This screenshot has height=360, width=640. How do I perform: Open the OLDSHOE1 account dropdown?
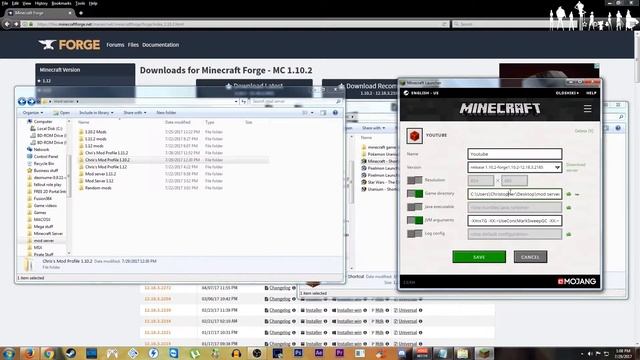(567, 93)
